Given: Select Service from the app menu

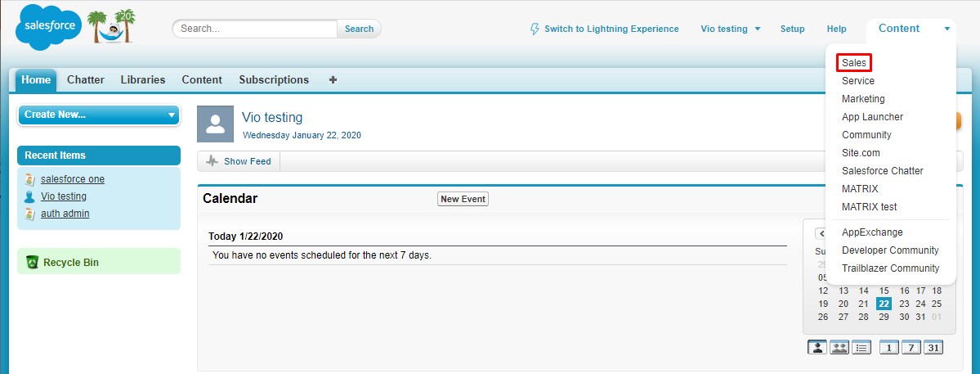Looking at the screenshot, I should tap(858, 81).
